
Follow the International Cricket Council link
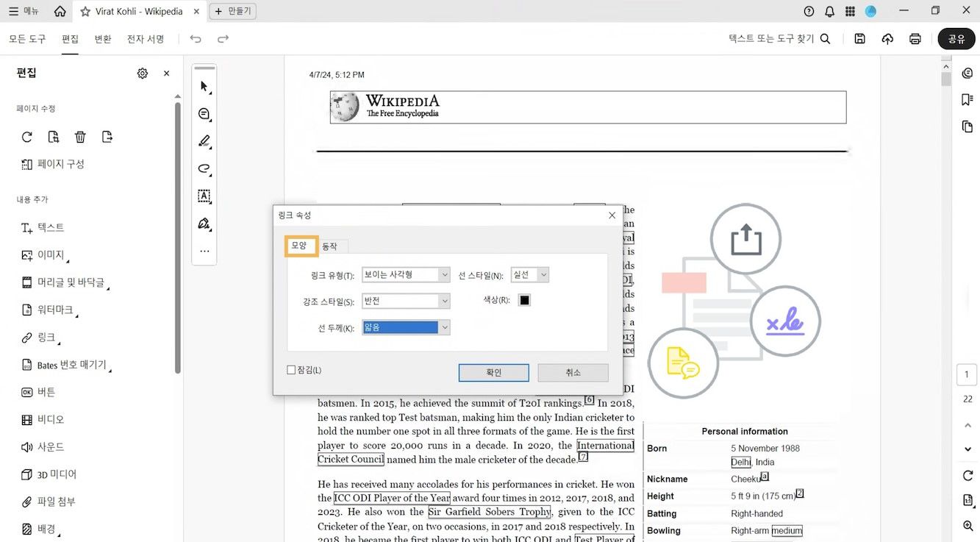(605, 446)
